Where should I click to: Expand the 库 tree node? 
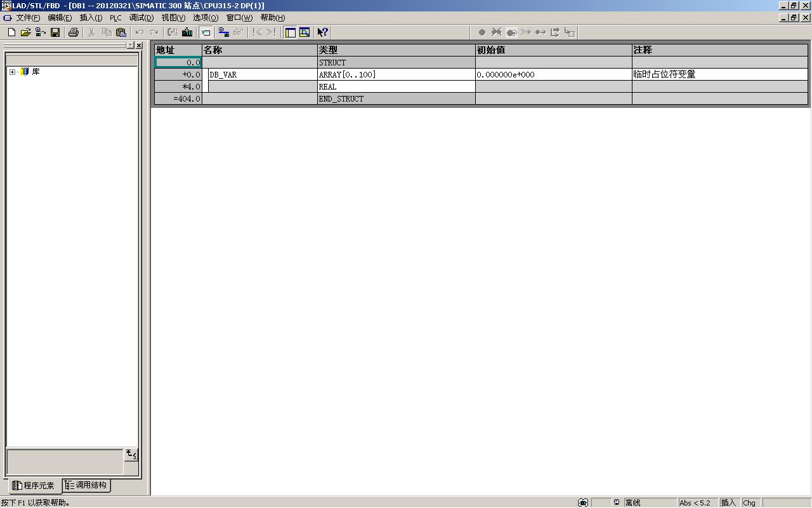tap(12, 72)
